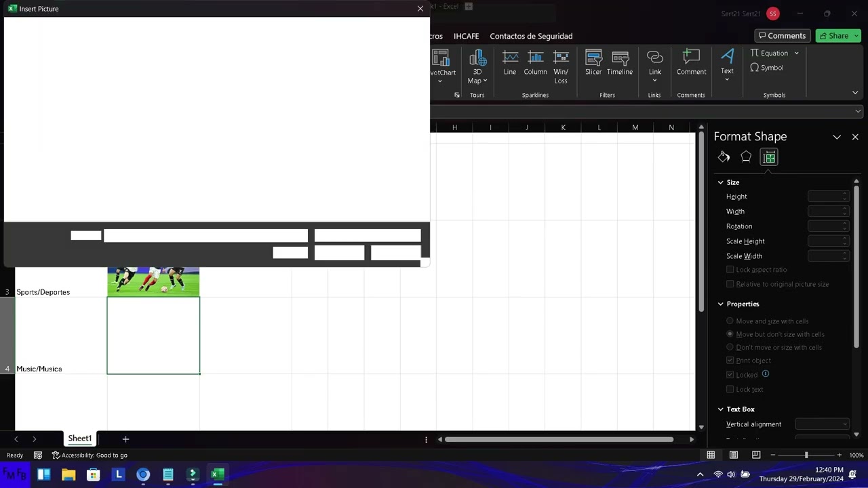Toggle Lock aspect ratio checkbox

click(730, 270)
